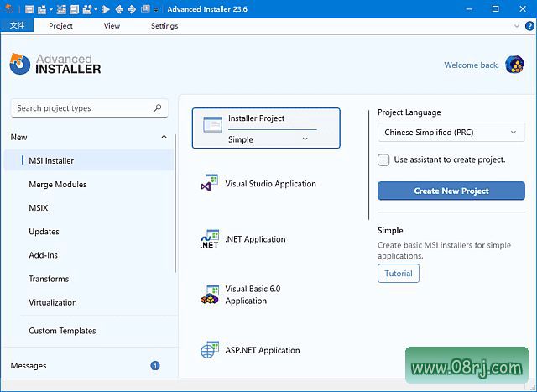
Task: Switch to the View ribbon tab
Action: (x=112, y=26)
